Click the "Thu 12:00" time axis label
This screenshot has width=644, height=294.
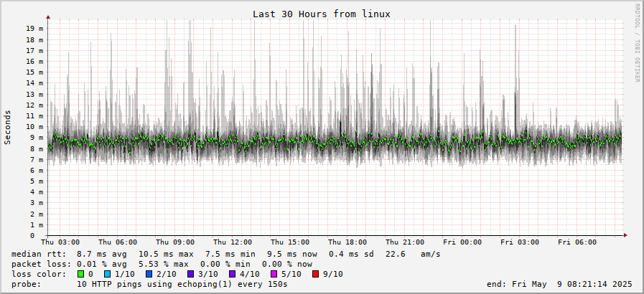233,242
